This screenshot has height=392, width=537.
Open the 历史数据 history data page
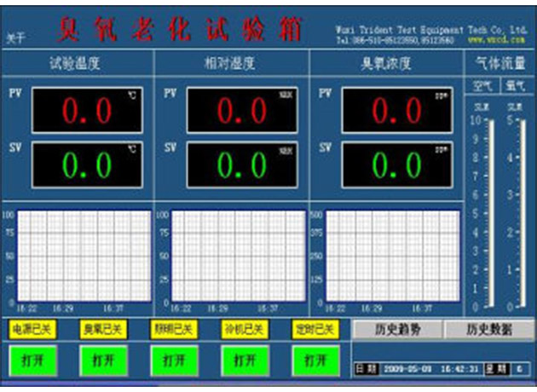click(x=489, y=329)
